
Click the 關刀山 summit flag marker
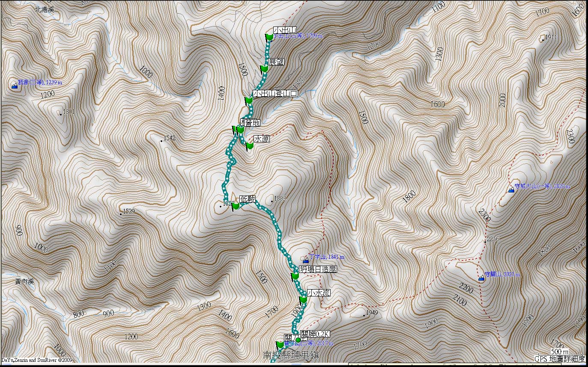(280, 345)
